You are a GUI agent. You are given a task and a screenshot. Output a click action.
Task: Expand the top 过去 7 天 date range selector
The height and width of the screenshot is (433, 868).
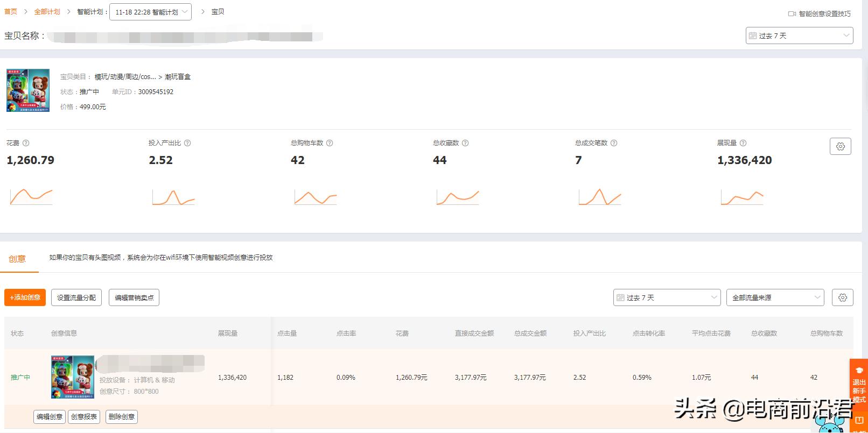click(x=799, y=36)
